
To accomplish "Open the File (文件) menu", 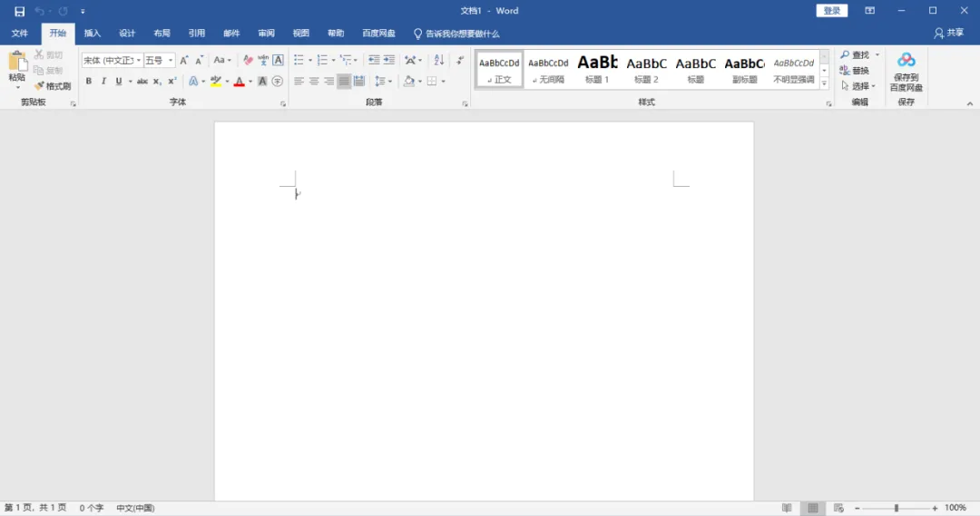I will 19,34.
